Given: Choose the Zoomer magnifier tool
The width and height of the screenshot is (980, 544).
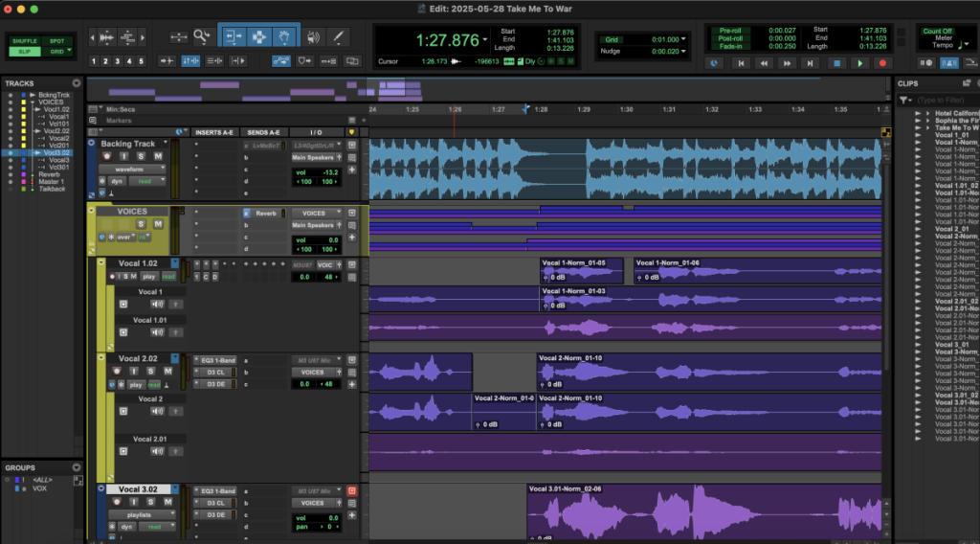Looking at the screenshot, I should 201,36.
